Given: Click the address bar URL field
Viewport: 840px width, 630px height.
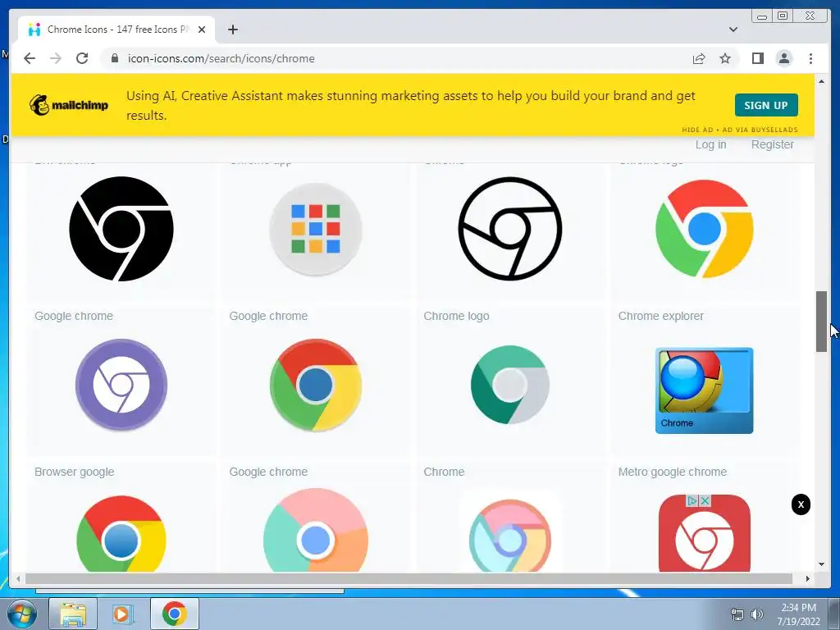Looking at the screenshot, I should [396, 58].
